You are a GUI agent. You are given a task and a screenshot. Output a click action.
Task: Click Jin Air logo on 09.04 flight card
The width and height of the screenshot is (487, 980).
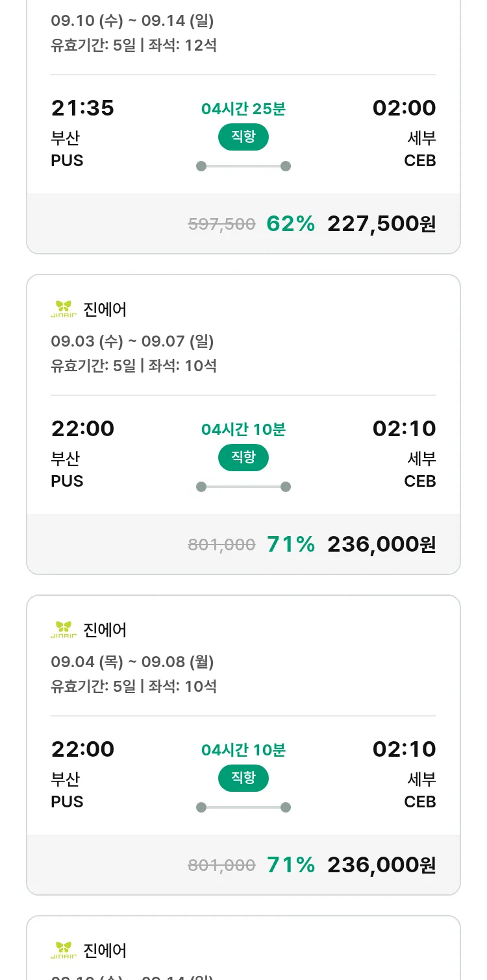64,630
